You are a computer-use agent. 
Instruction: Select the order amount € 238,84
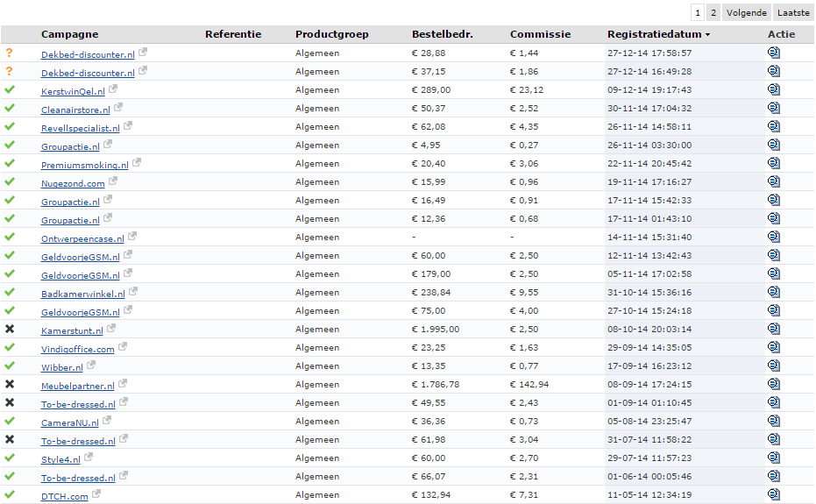point(431,292)
